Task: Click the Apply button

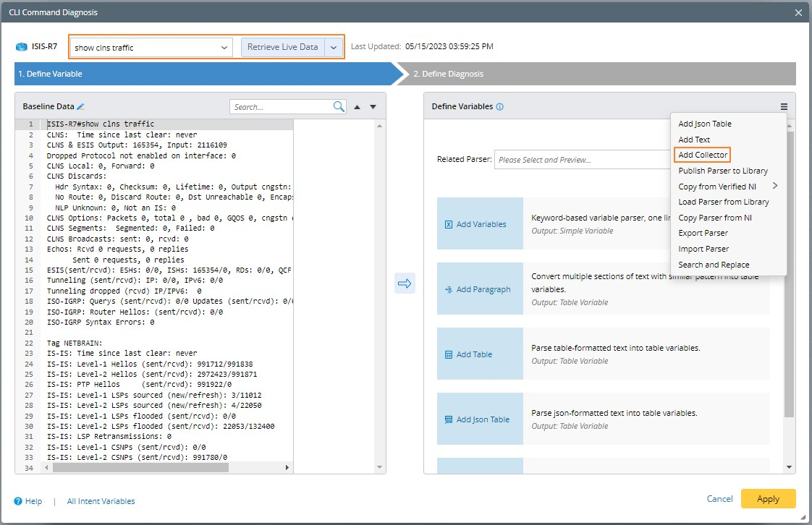Action: pyautogui.click(x=768, y=499)
